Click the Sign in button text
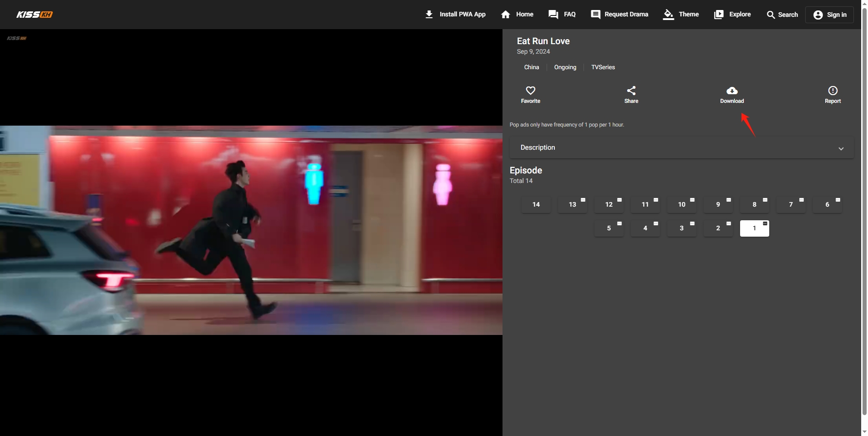868x436 pixels. [x=837, y=15]
